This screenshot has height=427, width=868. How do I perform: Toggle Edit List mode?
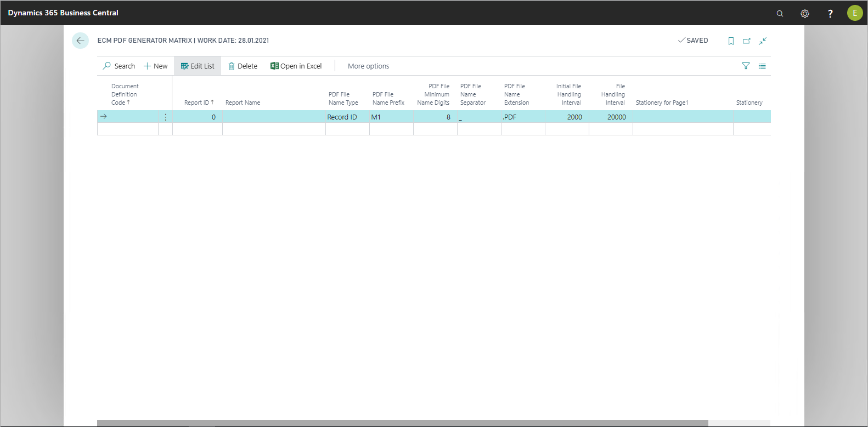(198, 66)
